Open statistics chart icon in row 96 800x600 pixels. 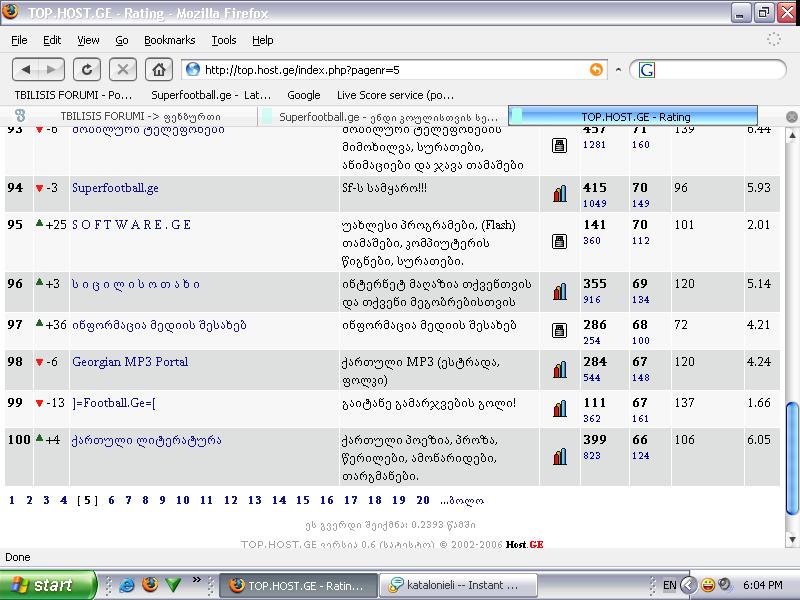click(560, 291)
